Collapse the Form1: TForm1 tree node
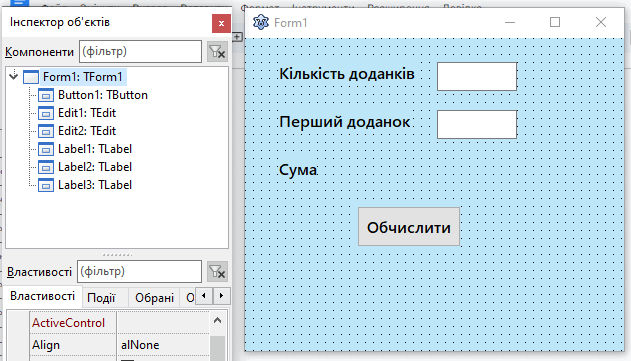The image size is (631, 361). (x=14, y=75)
